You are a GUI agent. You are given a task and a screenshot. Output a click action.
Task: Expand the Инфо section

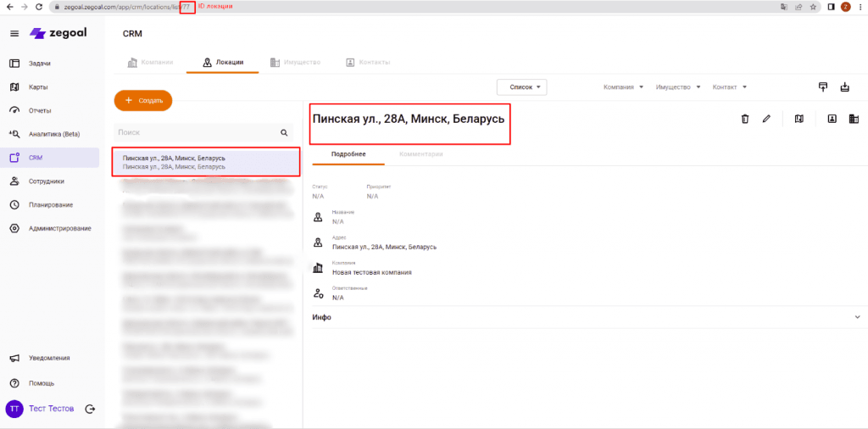pos(857,317)
